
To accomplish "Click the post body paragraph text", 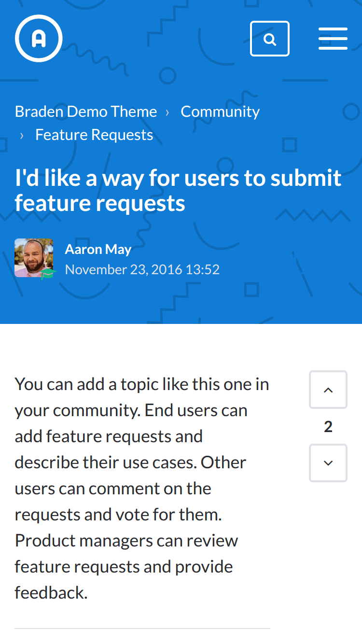I will click(142, 488).
